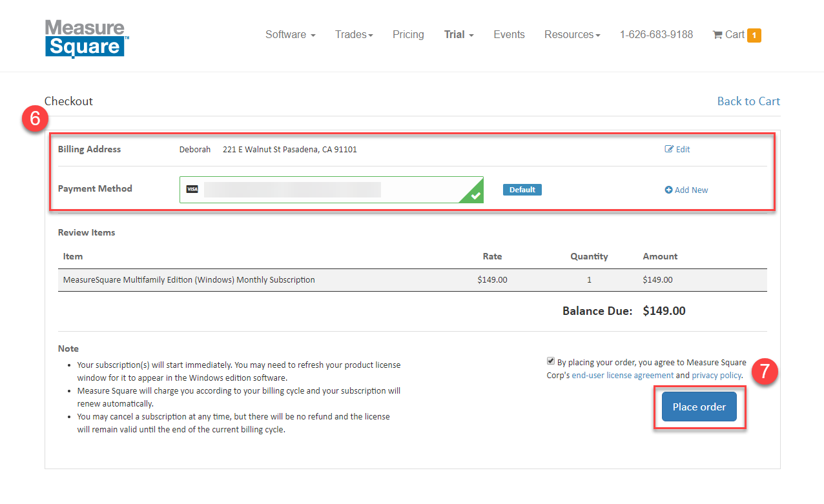
Task: Click the Default payment badge
Action: [522, 190]
